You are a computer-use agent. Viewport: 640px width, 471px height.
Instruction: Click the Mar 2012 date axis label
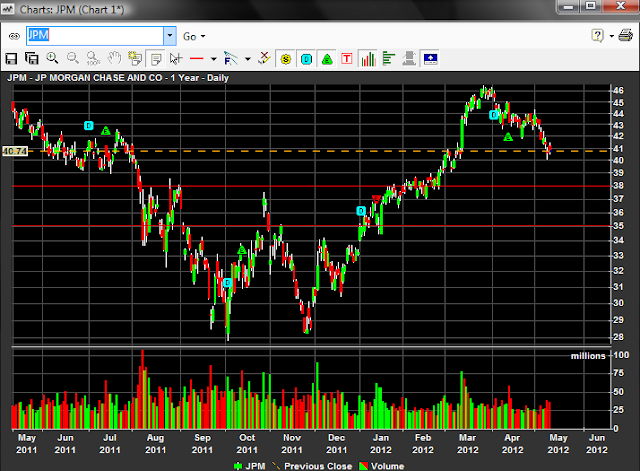[468, 444]
